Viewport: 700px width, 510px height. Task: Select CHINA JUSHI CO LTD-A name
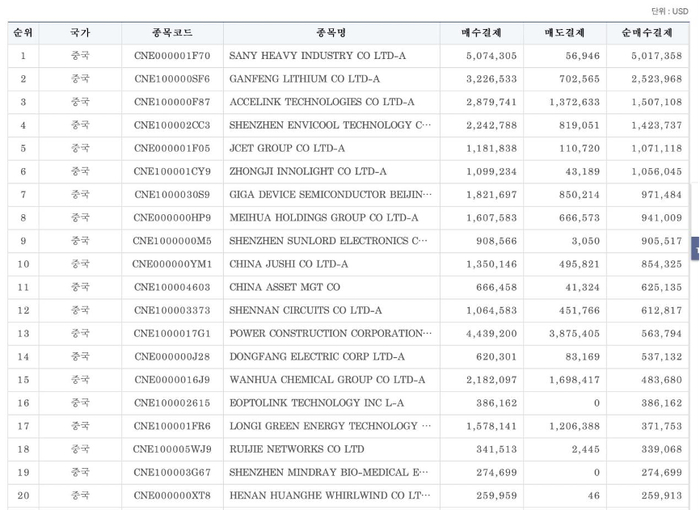(288, 264)
